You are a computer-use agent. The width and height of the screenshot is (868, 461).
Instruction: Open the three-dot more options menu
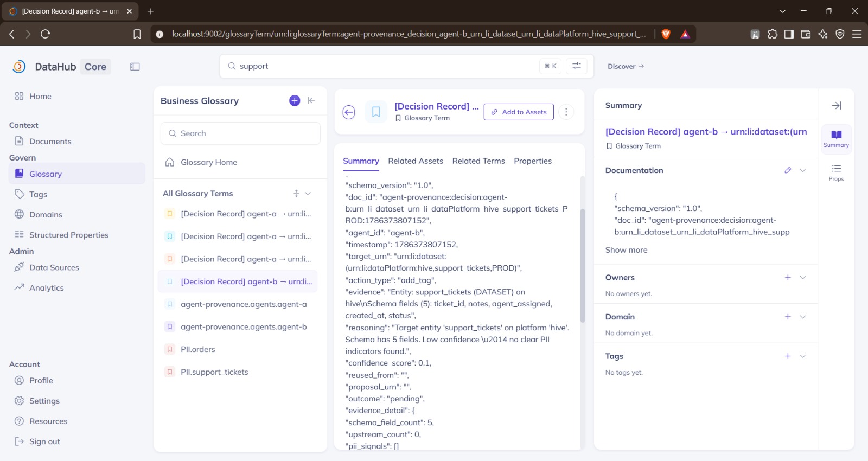tap(566, 112)
